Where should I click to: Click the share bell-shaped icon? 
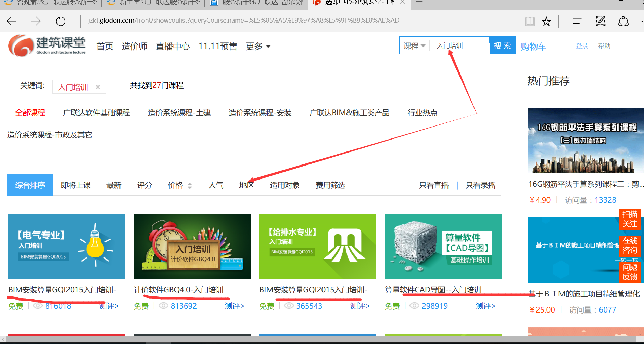point(623,21)
